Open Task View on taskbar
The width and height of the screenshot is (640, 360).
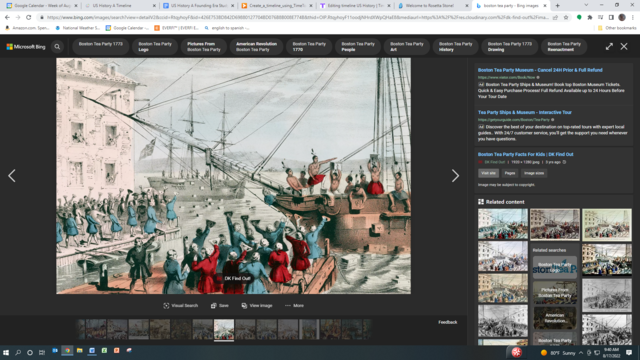(42, 352)
